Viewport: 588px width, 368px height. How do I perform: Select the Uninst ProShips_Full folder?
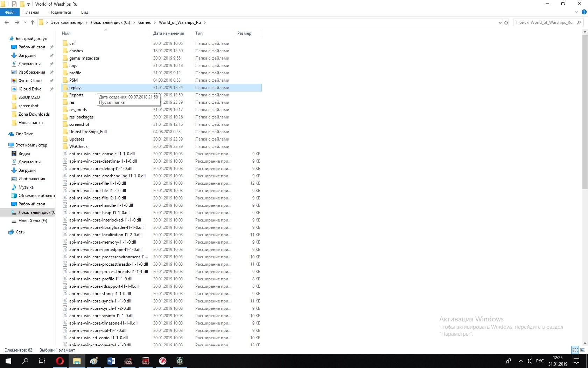coord(88,132)
